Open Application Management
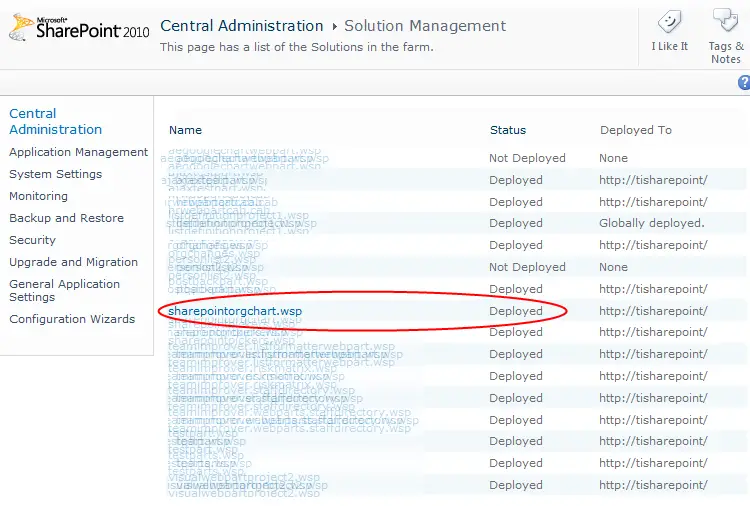This screenshot has height=506, width=750. (78, 152)
